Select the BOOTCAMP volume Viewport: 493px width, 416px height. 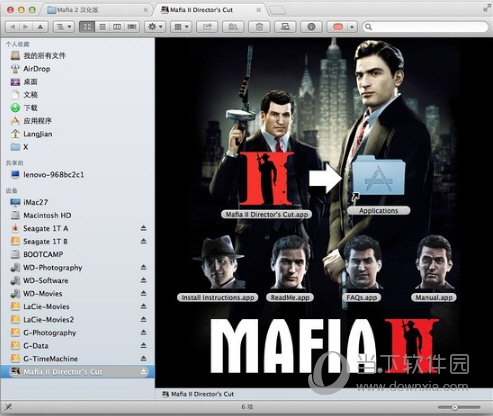click(x=43, y=254)
